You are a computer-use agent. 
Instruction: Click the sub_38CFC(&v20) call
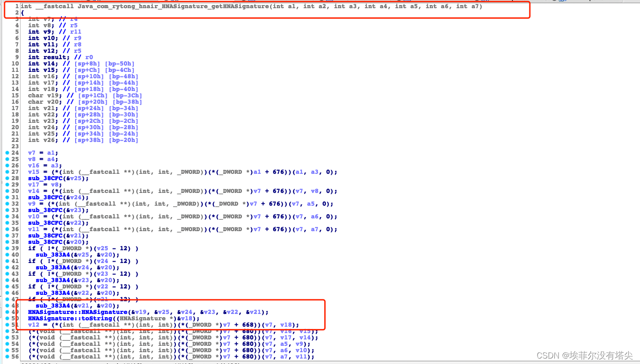pos(58,242)
